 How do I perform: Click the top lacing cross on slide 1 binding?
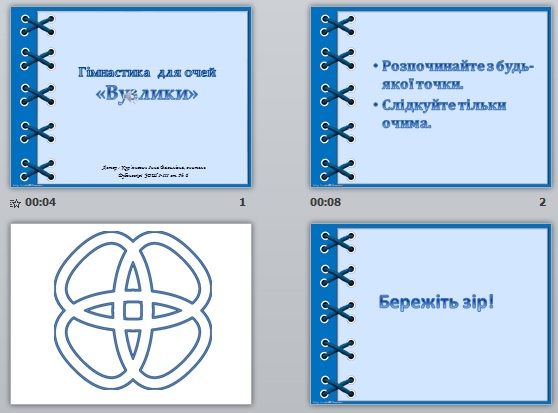pyautogui.click(x=37, y=25)
